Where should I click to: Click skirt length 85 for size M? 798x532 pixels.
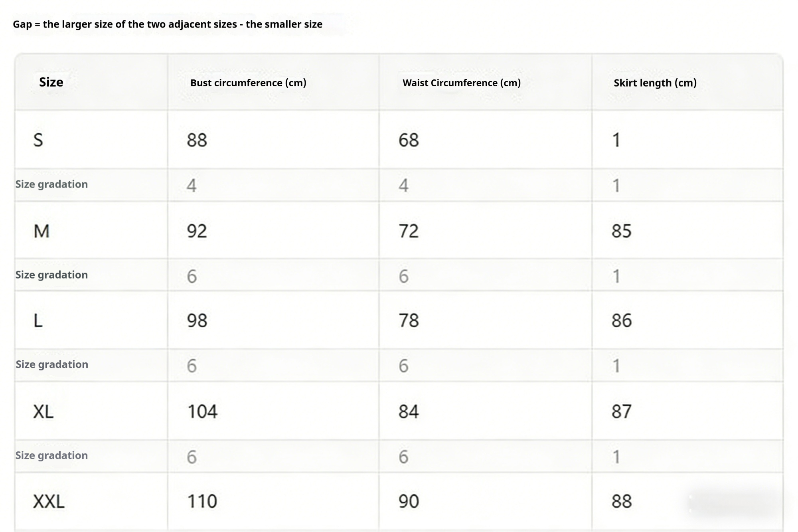621,231
